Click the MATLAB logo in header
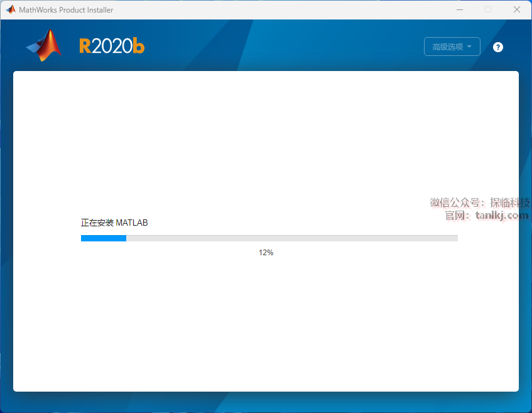Screen dimensions: 532x413 click(x=44, y=45)
